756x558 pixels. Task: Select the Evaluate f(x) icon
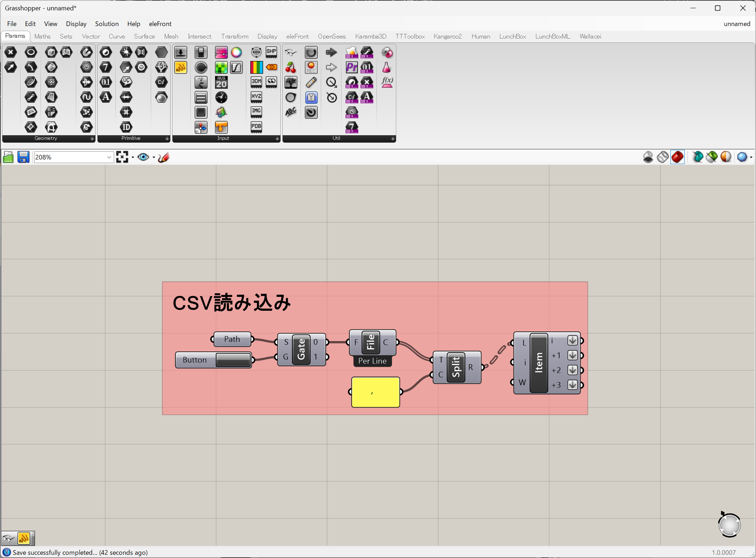387,82
